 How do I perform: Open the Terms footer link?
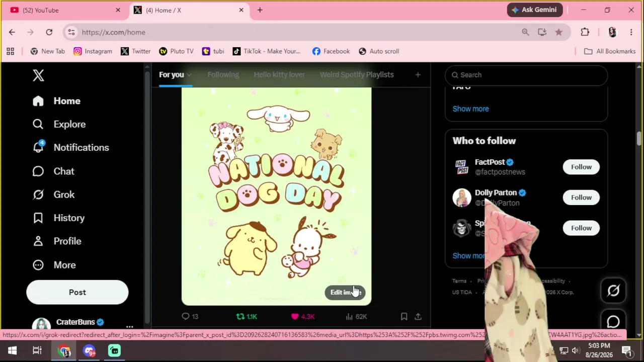[x=459, y=281]
